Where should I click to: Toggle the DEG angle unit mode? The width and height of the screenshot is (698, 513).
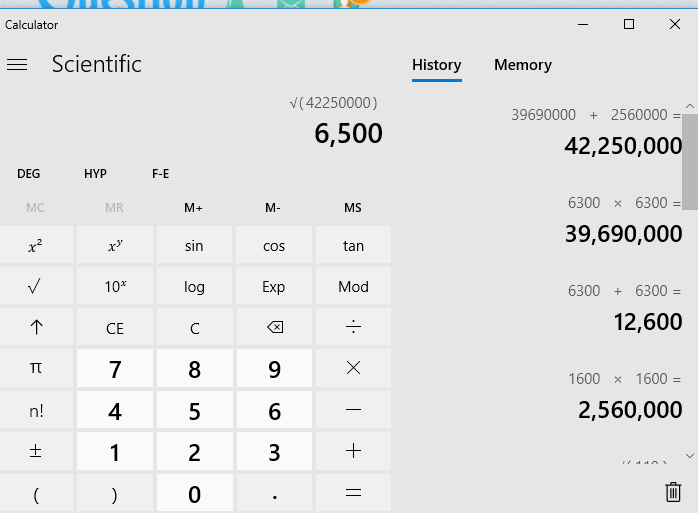[x=29, y=174]
